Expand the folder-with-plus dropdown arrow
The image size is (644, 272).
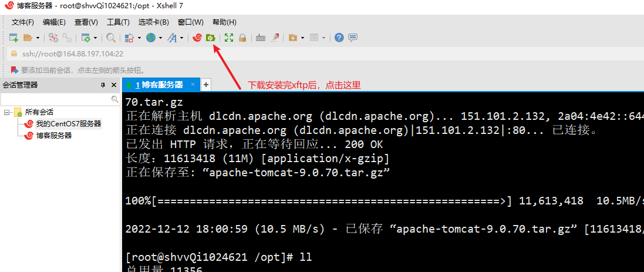coord(303,38)
